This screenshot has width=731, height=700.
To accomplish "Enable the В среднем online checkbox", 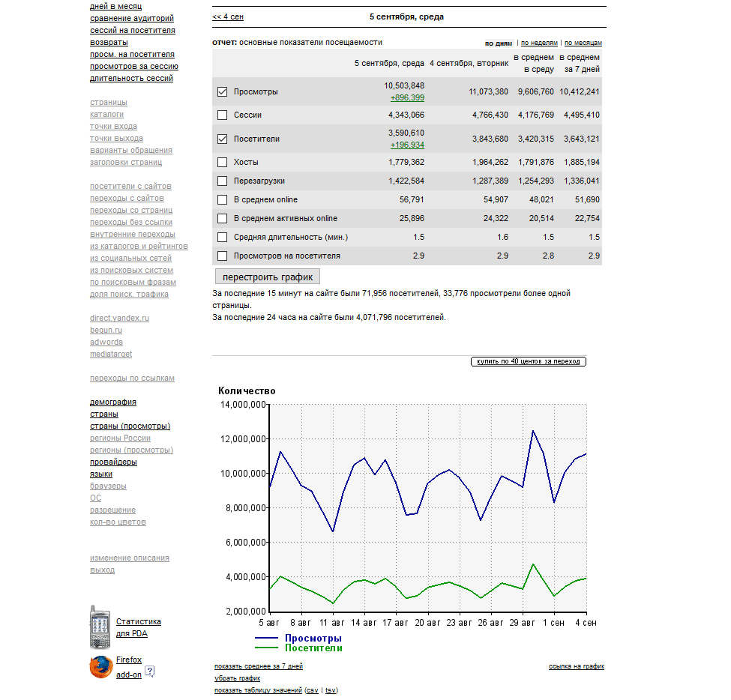I will click(x=222, y=200).
